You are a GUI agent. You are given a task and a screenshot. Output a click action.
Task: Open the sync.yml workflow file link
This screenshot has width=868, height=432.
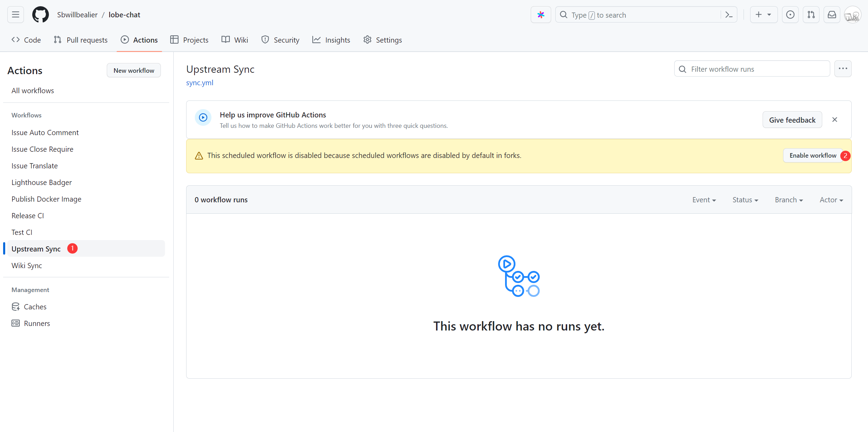point(199,82)
